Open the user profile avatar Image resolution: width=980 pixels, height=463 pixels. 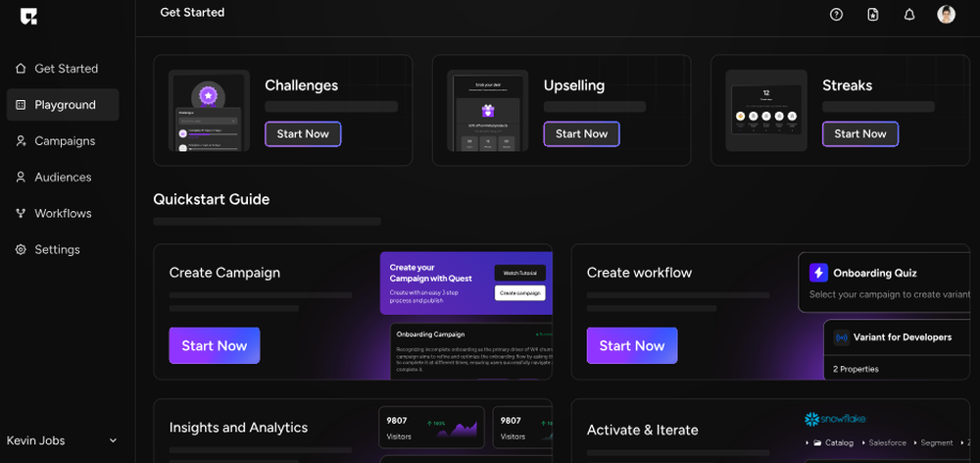947,15
